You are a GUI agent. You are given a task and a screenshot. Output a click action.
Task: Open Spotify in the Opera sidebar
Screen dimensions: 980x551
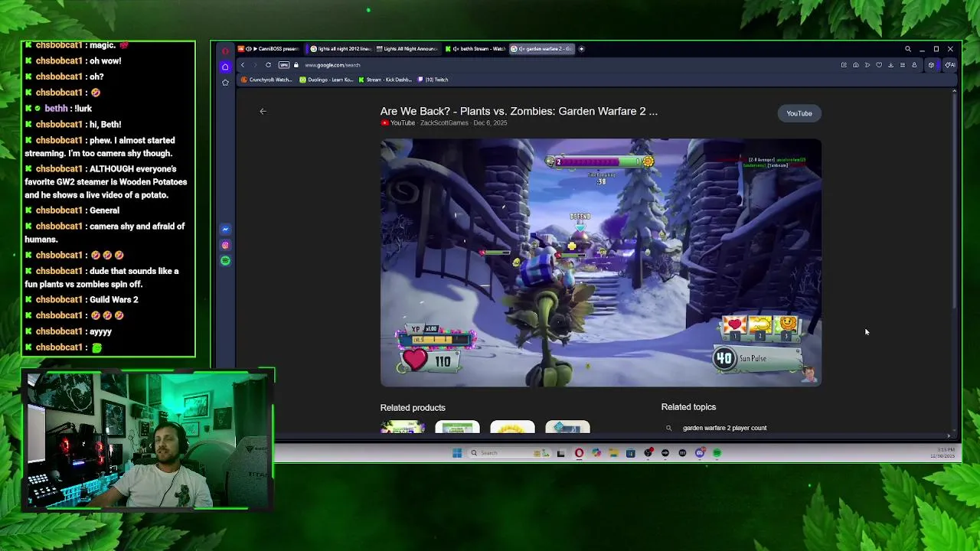pos(225,261)
